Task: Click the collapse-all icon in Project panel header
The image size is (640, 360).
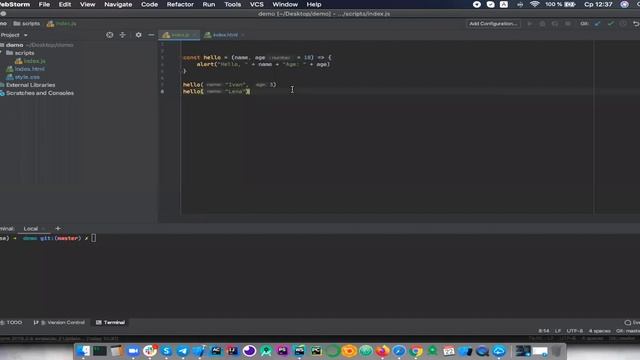Action: click(x=122, y=35)
